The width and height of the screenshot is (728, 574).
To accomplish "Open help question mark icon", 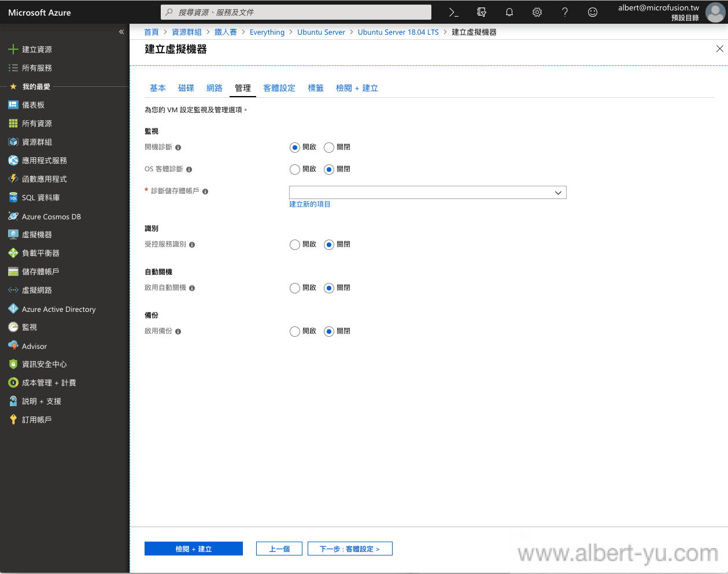I will (x=565, y=12).
